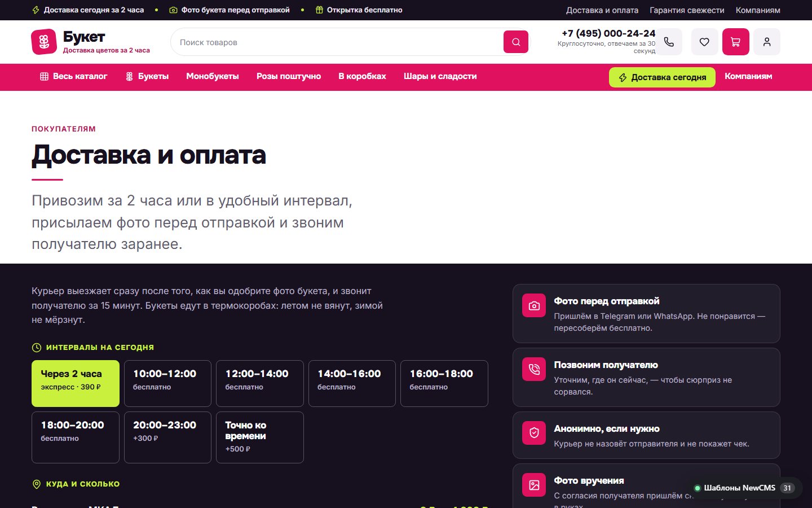812x508 pixels.
Task: Click the Куда и сколько heading
Action: point(83,484)
